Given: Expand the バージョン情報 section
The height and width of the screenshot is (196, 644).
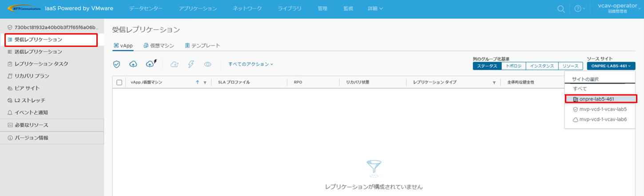Looking at the screenshot, I should (52, 138).
